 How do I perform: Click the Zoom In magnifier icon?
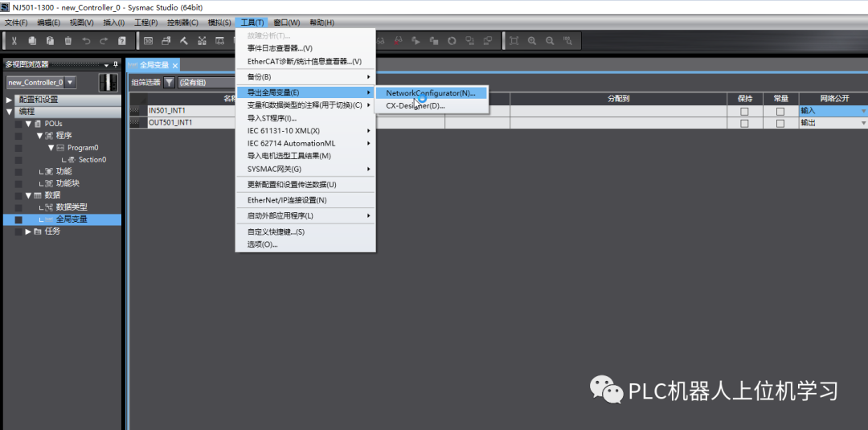coord(531,40)
